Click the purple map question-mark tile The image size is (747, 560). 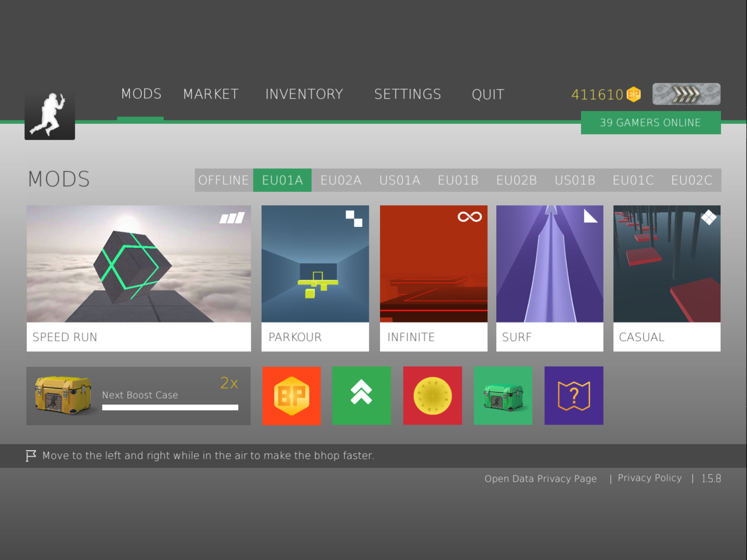point(573,395)
